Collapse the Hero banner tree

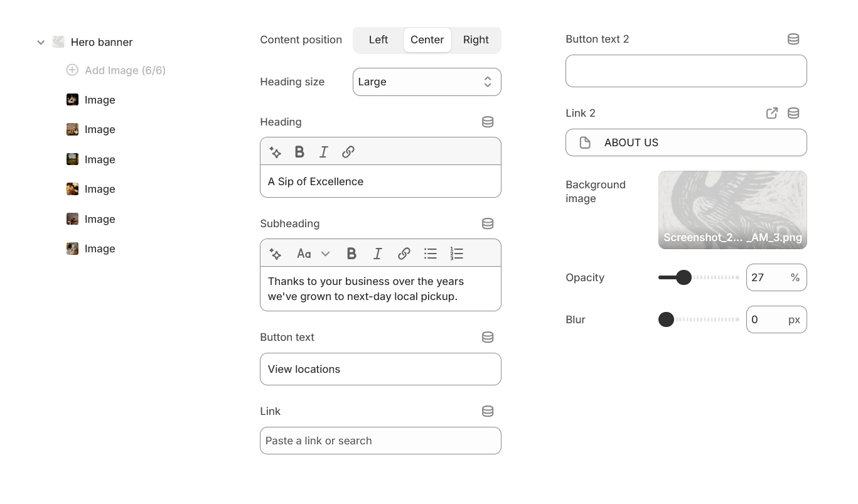[41, 42]
